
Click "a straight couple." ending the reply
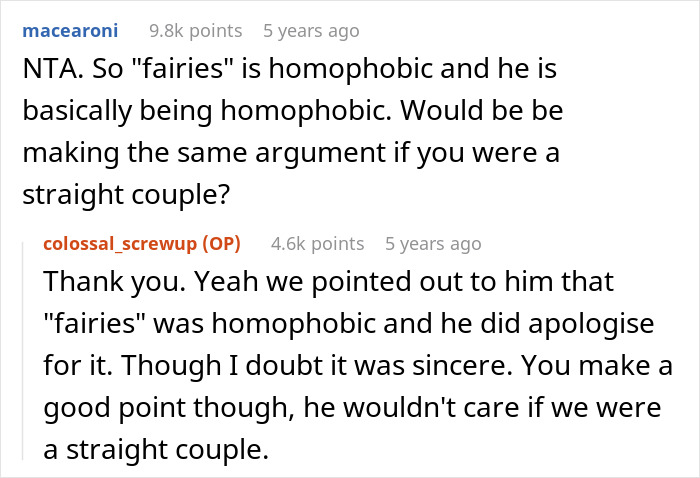[x=157, y=450]
